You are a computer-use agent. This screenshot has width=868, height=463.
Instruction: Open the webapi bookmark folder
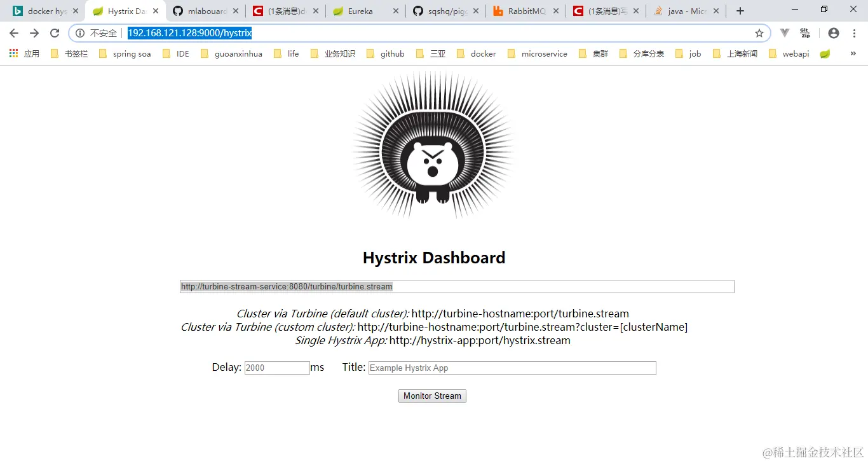789,53
